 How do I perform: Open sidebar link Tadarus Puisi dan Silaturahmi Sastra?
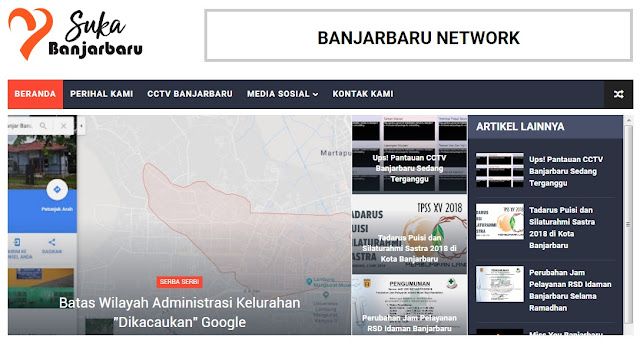[x=562, y=228]
